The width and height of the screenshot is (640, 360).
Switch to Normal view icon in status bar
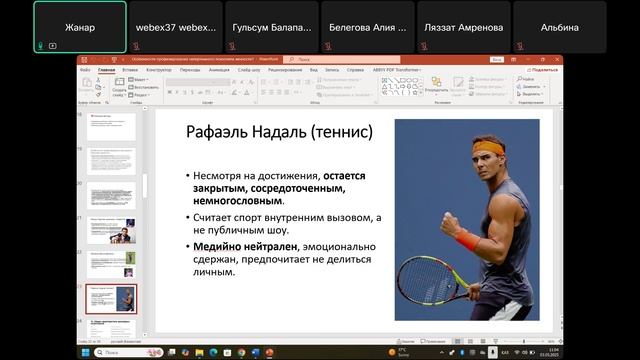[x=458, y=341]
